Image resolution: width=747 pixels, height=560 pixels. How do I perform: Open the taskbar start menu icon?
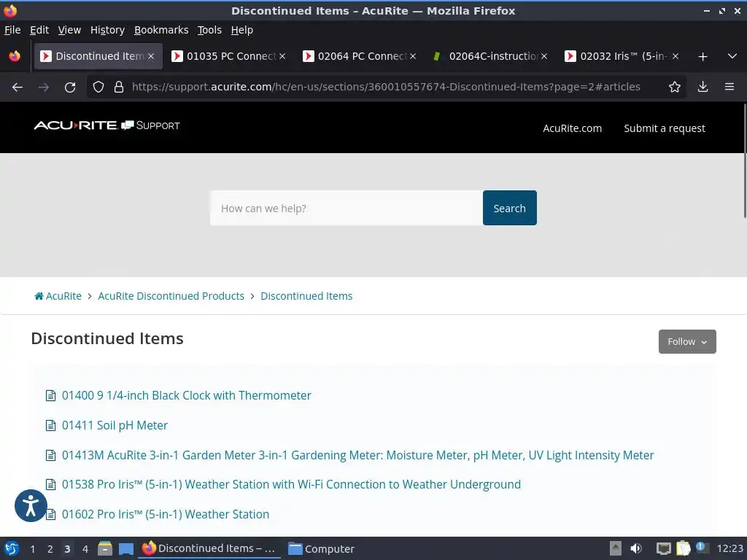pos(12,548)
